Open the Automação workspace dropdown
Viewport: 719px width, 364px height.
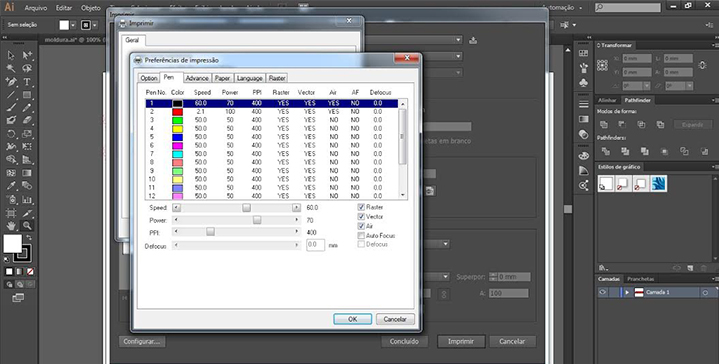tap(562, 8)
